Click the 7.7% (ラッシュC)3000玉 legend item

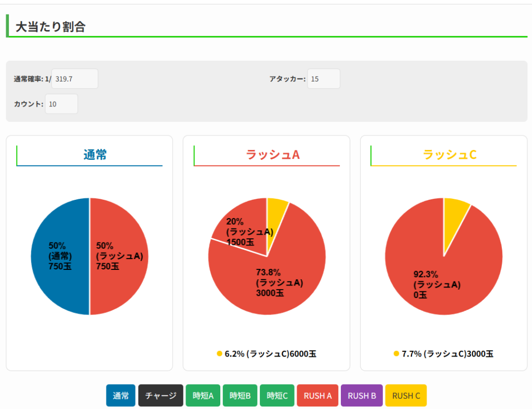(x=444, y=354)
